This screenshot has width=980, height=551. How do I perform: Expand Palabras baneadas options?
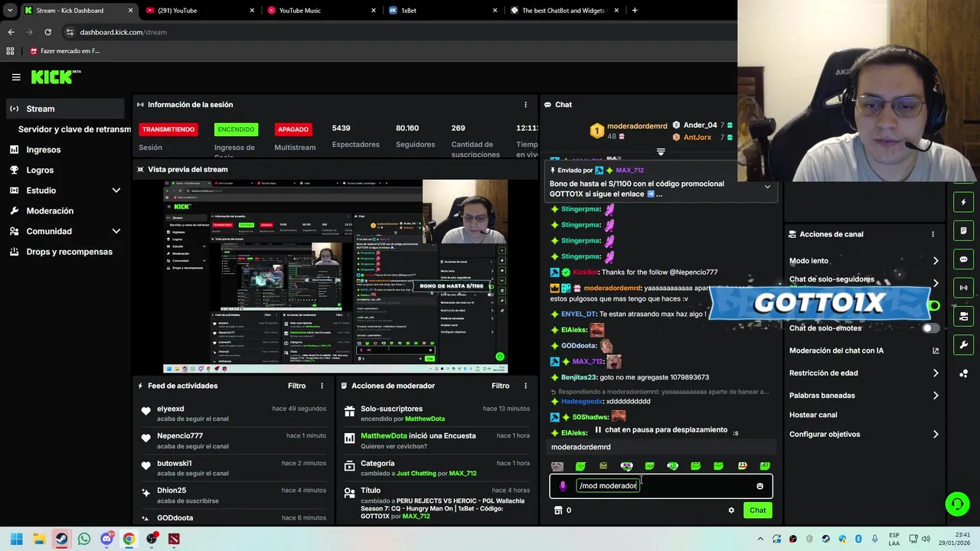point(936,396)
